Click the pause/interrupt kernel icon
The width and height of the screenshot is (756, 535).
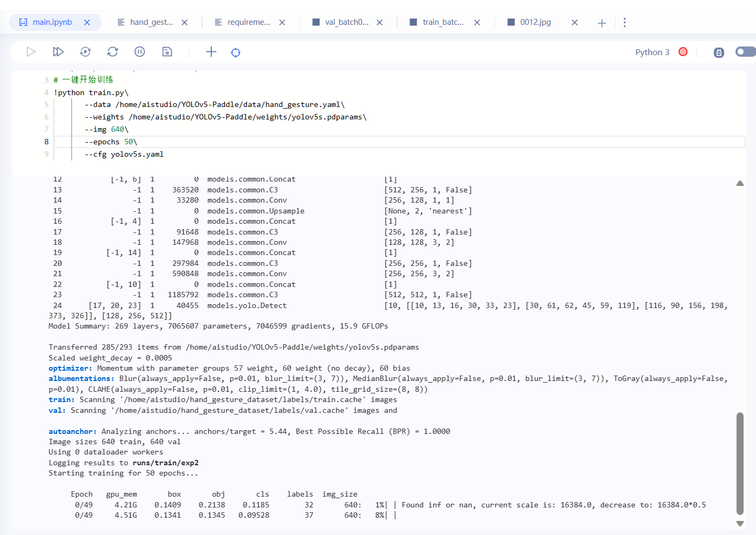pyautogui.click(x=139, y=52)
